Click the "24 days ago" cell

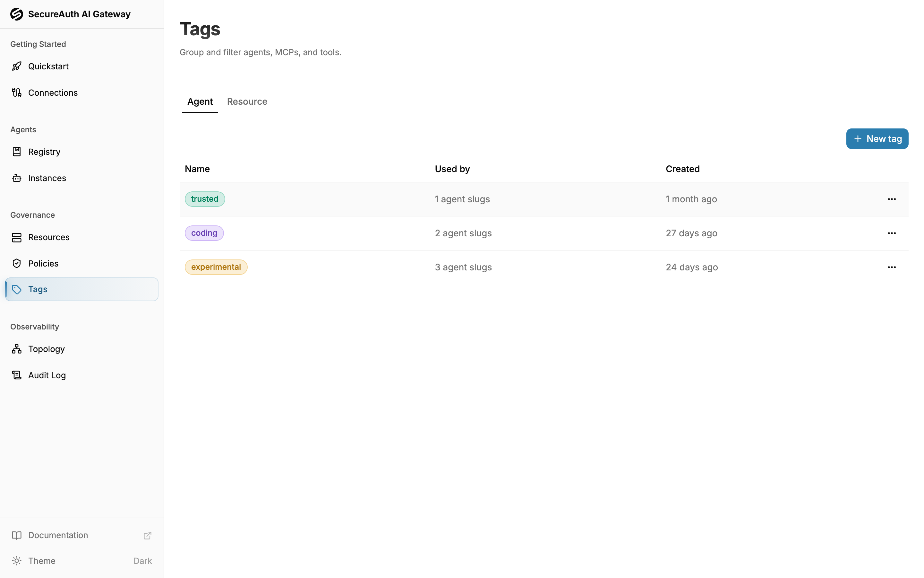click(692, 267)
